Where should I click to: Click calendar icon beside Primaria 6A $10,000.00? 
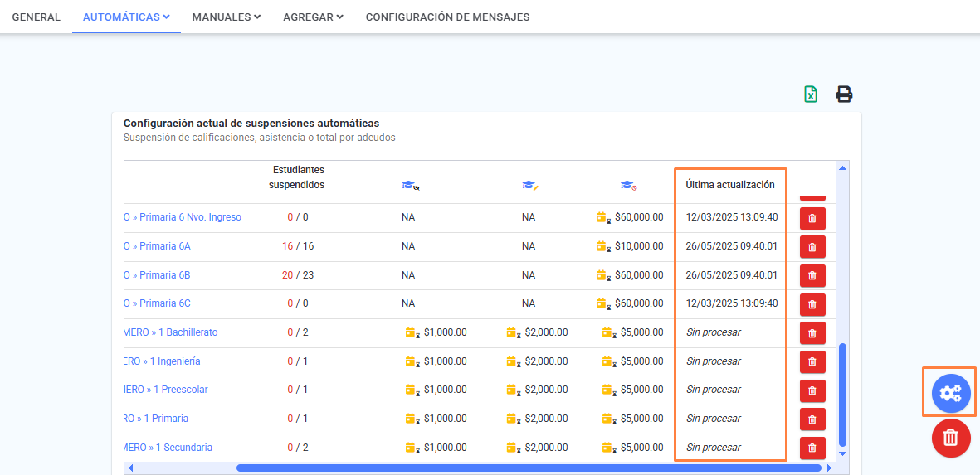pos(603,246)
